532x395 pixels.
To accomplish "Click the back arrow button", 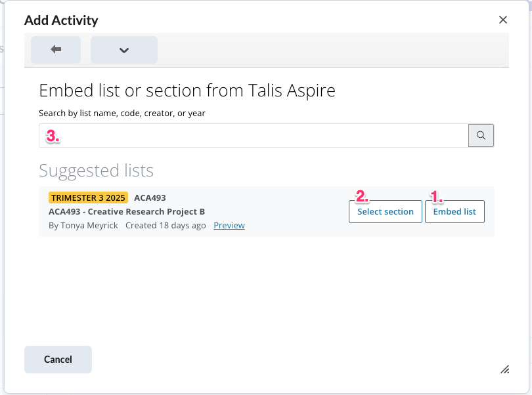I will (x=56, y=50).
